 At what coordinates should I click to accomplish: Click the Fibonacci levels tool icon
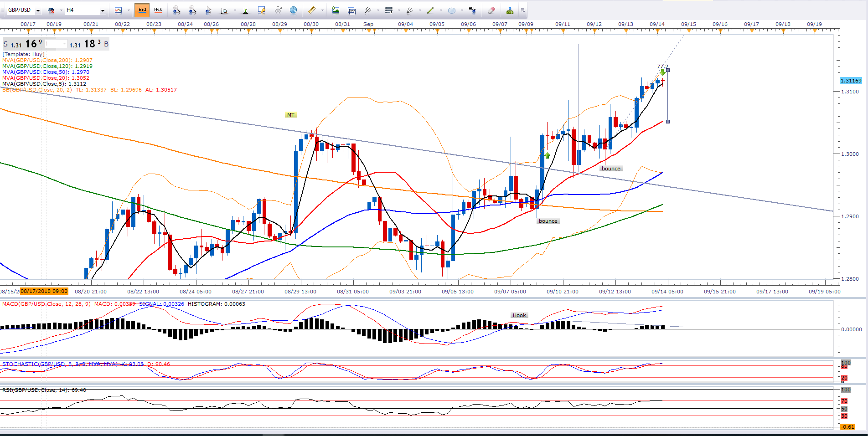point(388,10)
